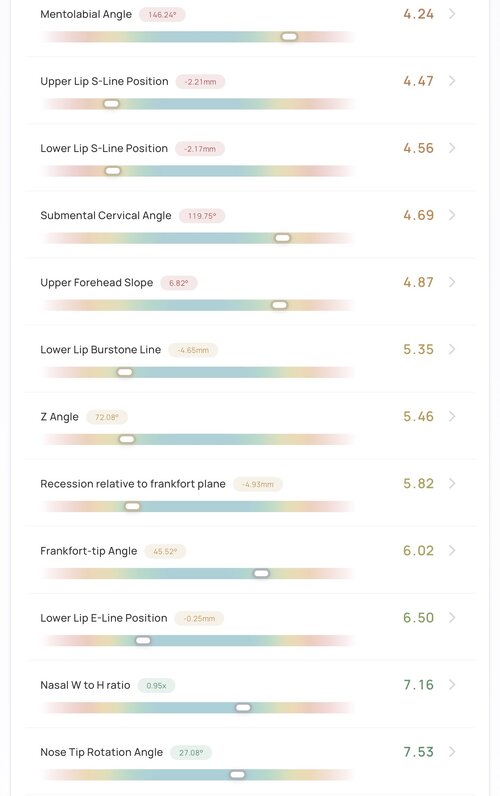Image resolution: width=500 pixels, height=796 pixels.
Task: Select the -2.21mm measurement badge
Action: pyautogui.click(x=201, y=82)
